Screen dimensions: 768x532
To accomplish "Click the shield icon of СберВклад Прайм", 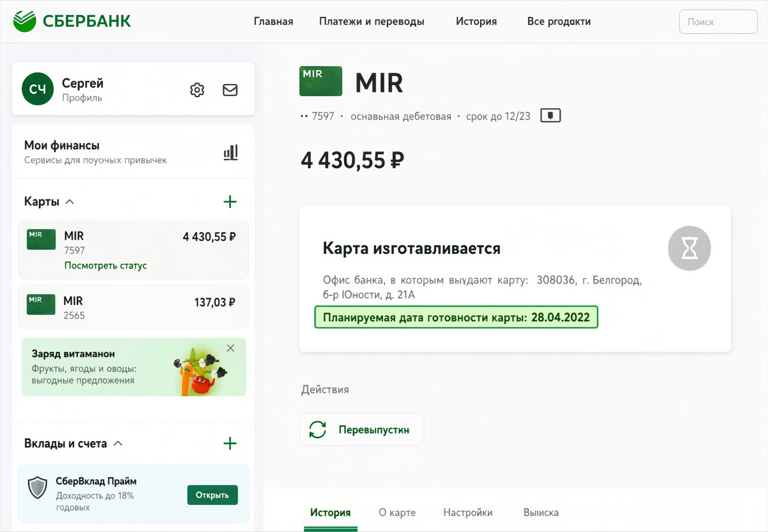I will 37,487.
